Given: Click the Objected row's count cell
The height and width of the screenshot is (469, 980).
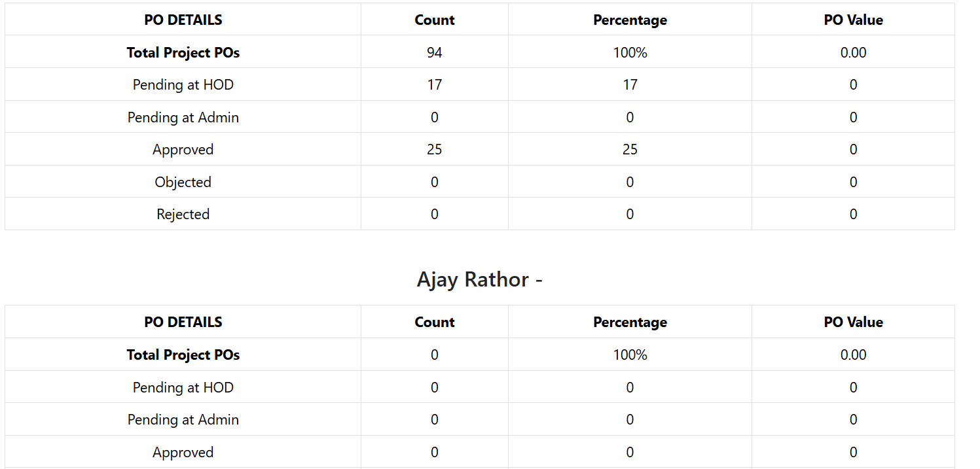Looking at the screenshot, I should point(434,182).
